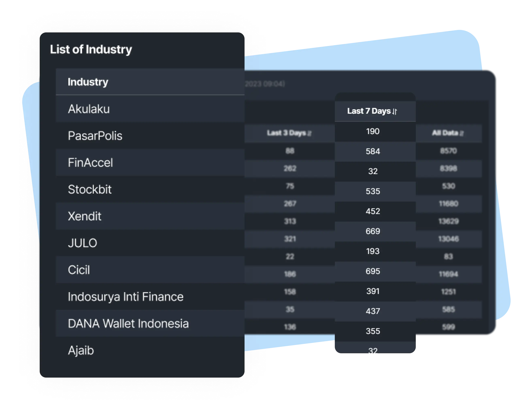Click All Data value 13629
The height and width of the screenshot is (410, 532).
tap(448, 221)
